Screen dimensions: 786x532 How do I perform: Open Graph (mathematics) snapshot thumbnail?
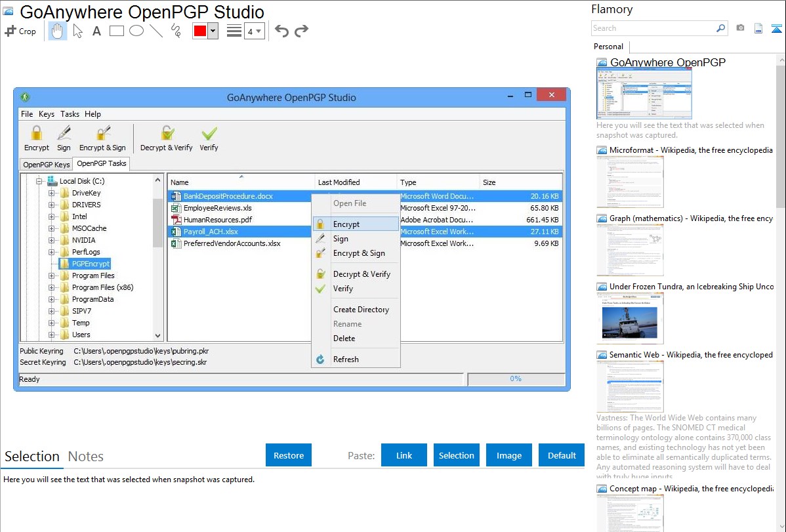point(630,250)
